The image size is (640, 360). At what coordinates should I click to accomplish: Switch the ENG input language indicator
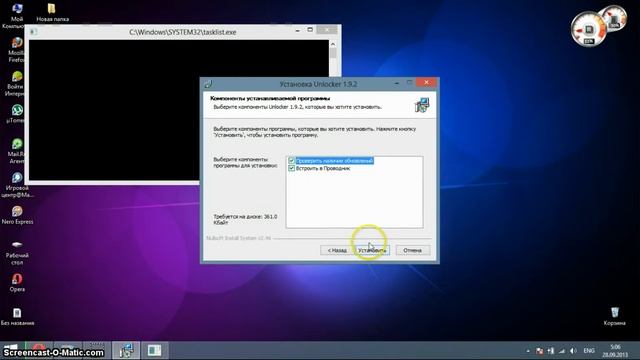(x=589, y=351)
